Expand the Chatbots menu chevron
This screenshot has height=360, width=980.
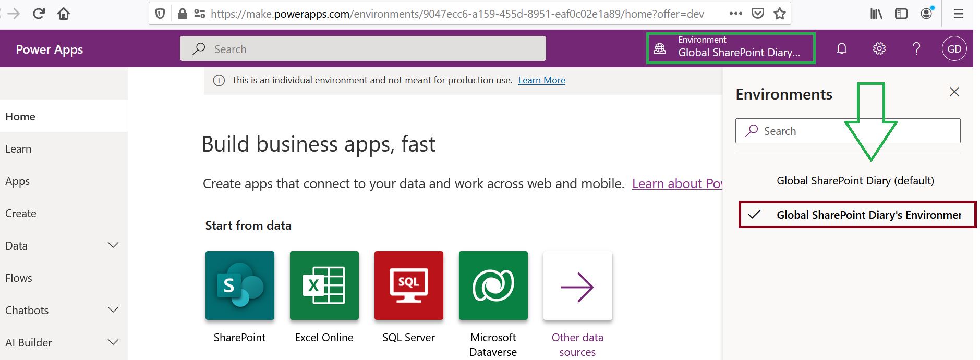click(x=113, y=310)
